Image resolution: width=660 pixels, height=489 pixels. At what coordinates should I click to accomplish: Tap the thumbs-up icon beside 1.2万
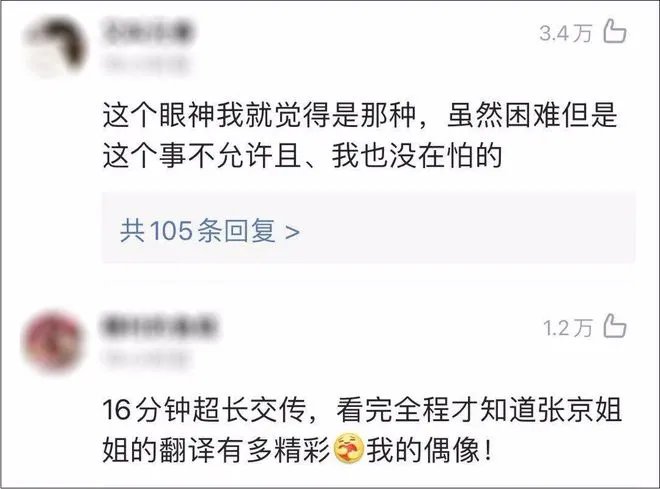(615, 326)
